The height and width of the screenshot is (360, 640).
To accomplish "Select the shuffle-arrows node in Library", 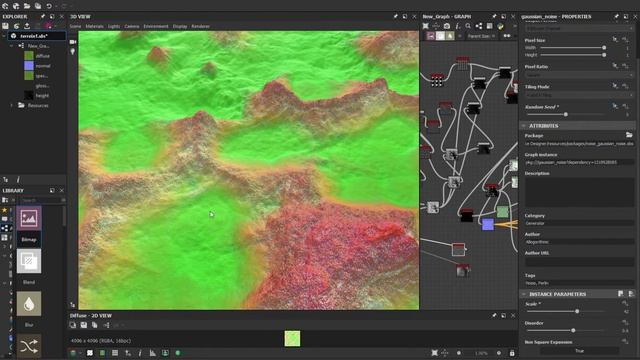I will (x=29, y=346).
